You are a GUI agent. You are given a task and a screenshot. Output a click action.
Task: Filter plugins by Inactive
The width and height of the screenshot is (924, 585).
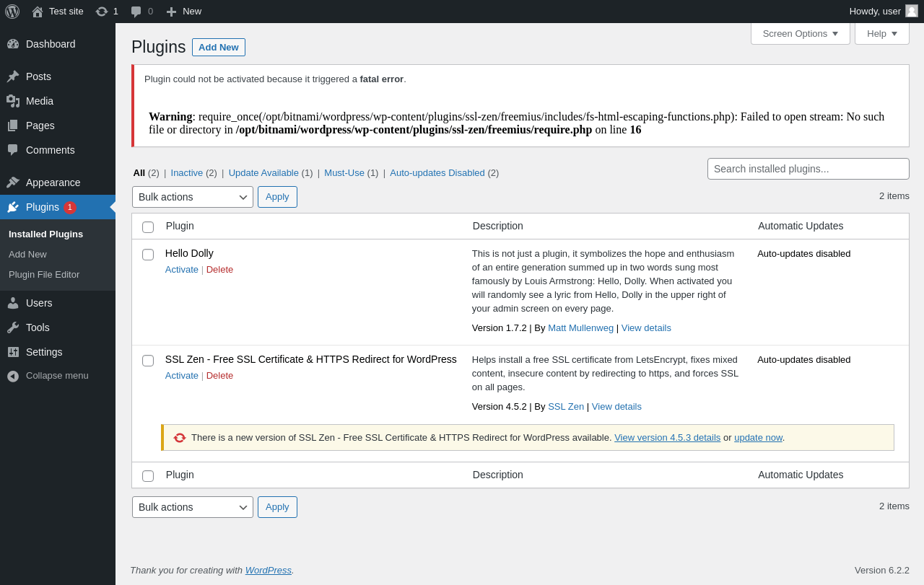point(186,173)
